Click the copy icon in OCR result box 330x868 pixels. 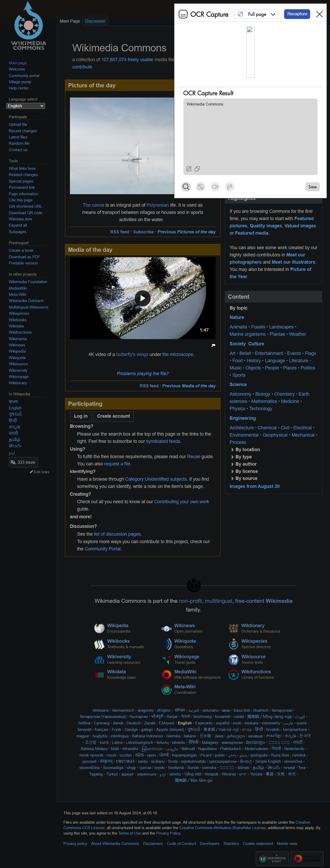[x=197, y=169]
